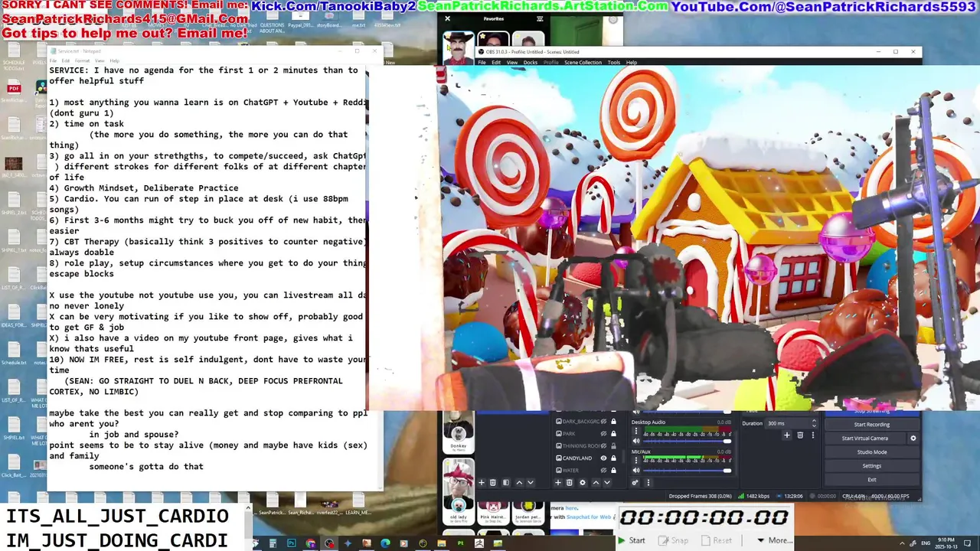
Task: Move scene up with arrow icon
Action: pos(519,483)
